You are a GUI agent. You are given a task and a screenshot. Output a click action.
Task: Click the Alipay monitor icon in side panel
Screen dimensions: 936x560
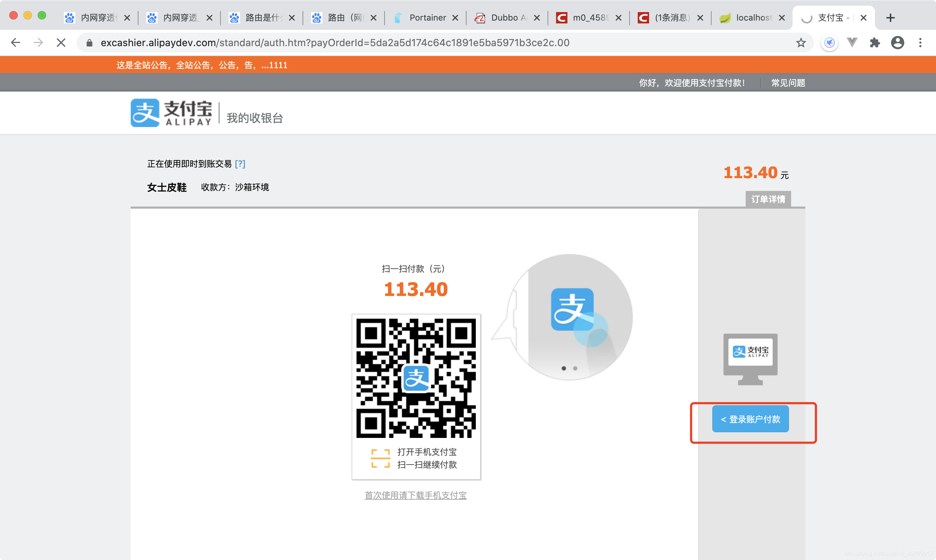pyautogui.click(x=750, y=359)
